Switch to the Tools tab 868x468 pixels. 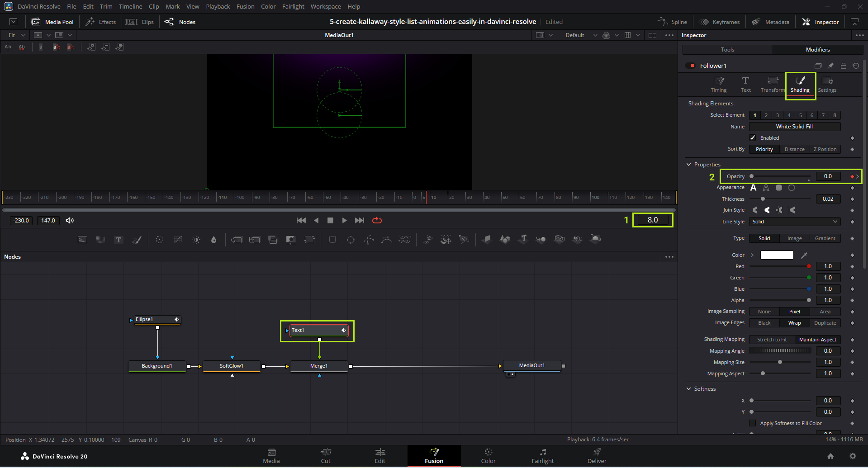pos(727,50)
